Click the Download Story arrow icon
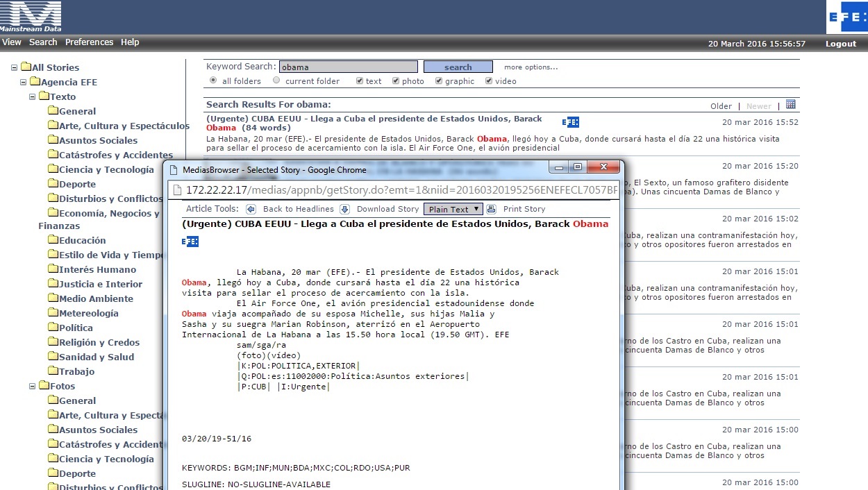The width and height of the screenshot is (868, 490). pos(344,209)
